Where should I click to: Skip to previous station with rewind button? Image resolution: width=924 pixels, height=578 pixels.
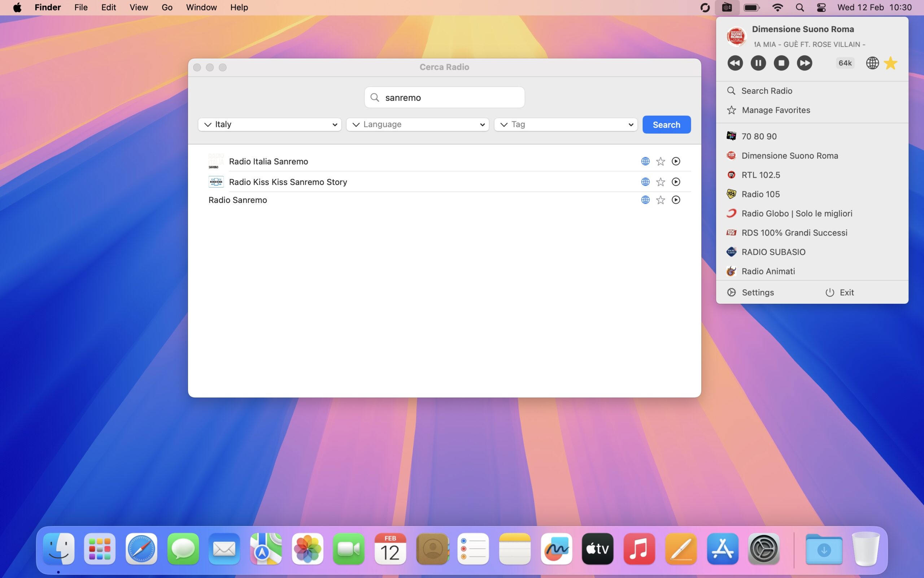(x=735, y=63)
